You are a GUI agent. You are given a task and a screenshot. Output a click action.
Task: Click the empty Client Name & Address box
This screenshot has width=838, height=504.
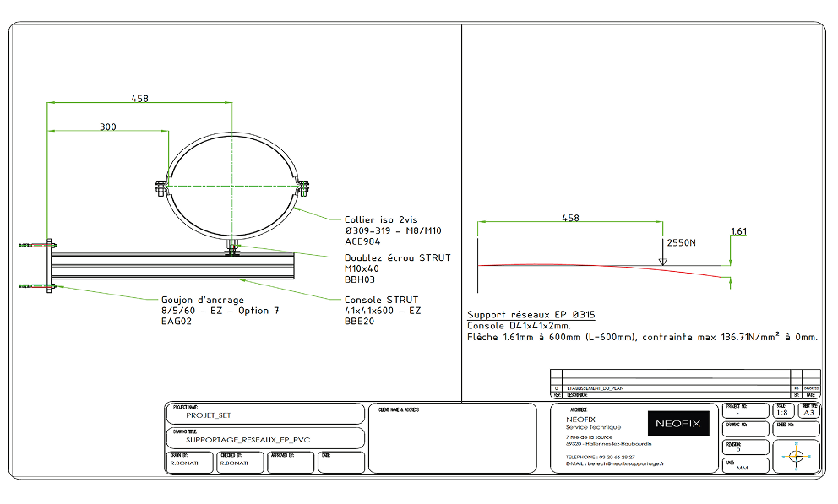click(x=453, y=437)
